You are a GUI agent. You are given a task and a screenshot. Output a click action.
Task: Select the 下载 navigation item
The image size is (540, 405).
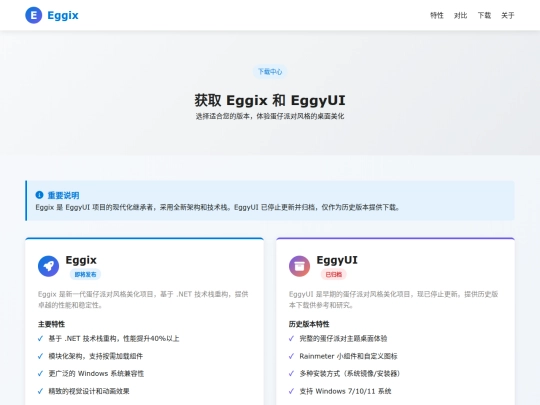pos(484,15)
